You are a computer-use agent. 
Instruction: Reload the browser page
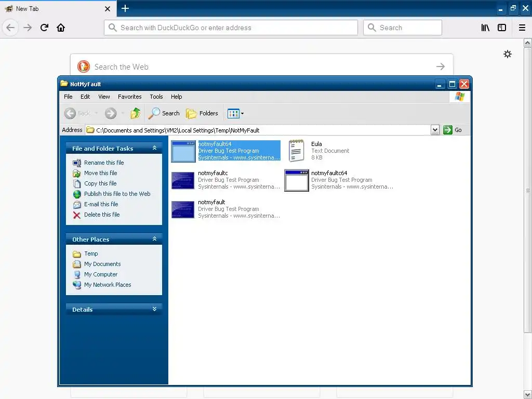click(x=44, y=28)
